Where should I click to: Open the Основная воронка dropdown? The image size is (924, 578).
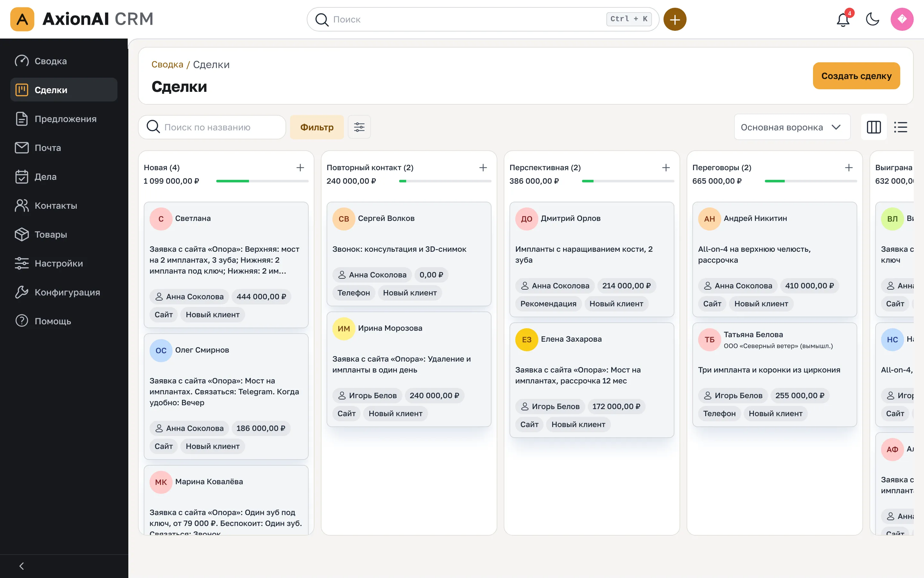[x=792, y=127]
